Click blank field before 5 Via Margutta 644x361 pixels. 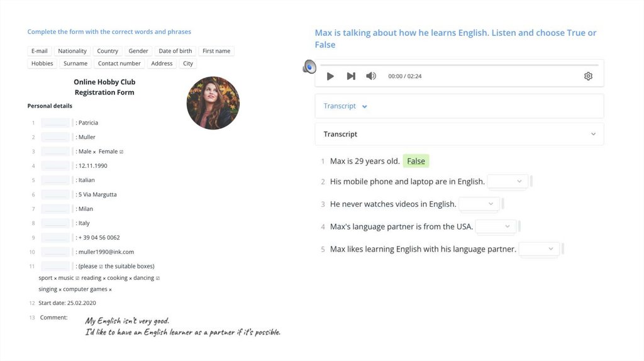(56, 194)
